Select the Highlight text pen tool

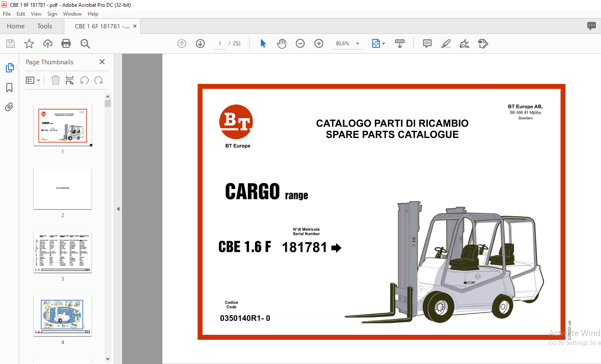(x=446, y=44)
